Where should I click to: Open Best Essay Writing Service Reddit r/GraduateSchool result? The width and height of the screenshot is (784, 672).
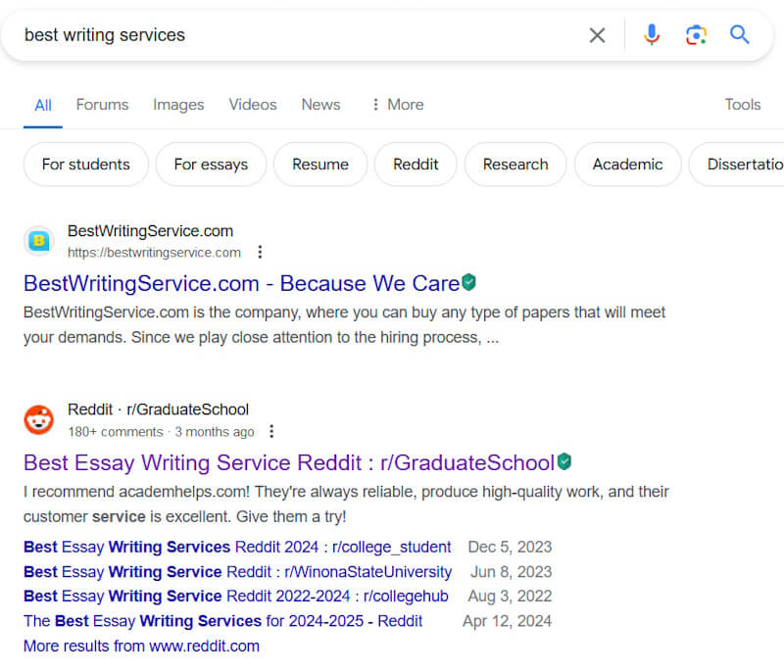click(289, 462)
